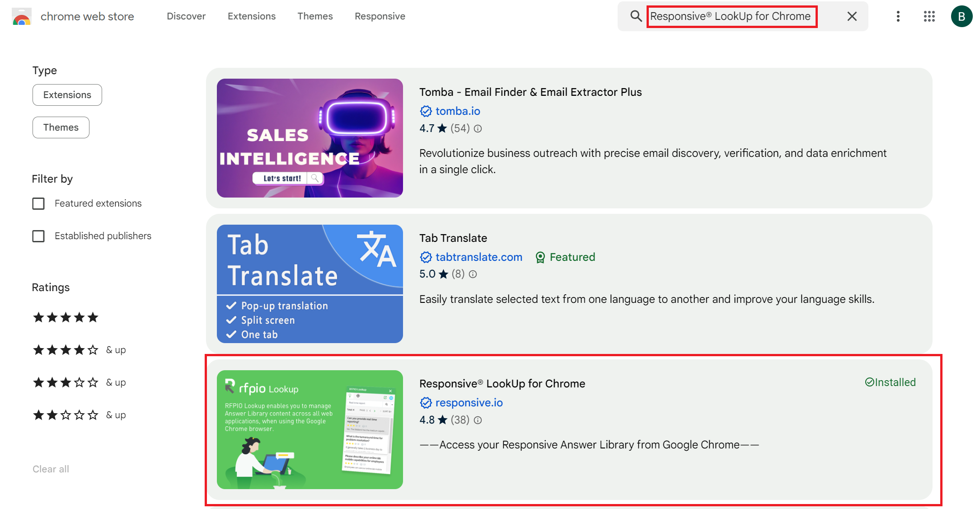Image resolution: width=980 pixels, height=509 pixels.
Task: Filter by five stars rating
Action: coord(66,317)
